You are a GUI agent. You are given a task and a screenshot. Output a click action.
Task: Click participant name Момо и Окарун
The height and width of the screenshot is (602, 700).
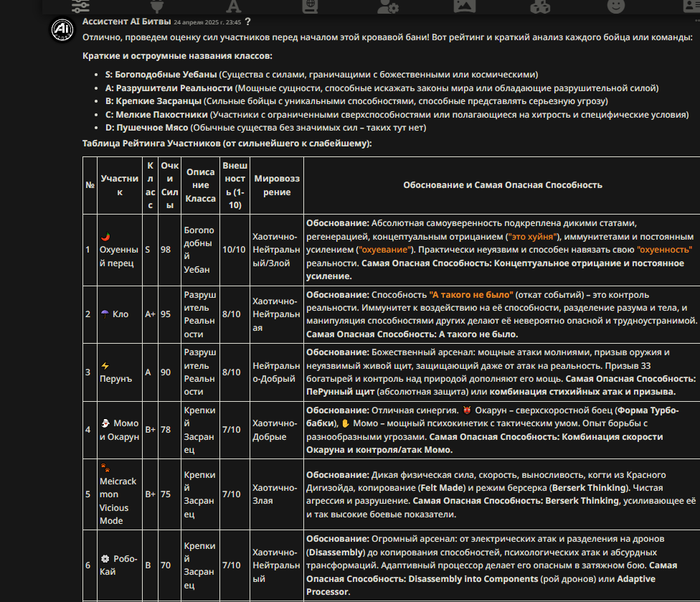(120, 430)
